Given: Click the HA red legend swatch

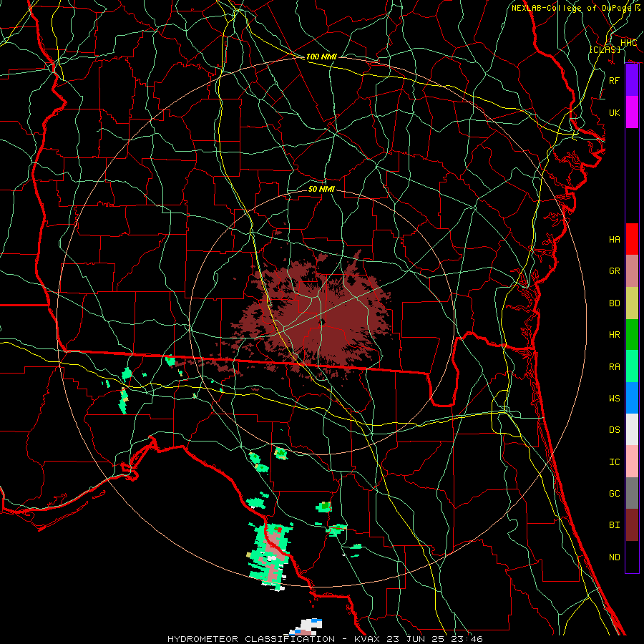Looking at the screenshot, I should [x=632, y=239].
